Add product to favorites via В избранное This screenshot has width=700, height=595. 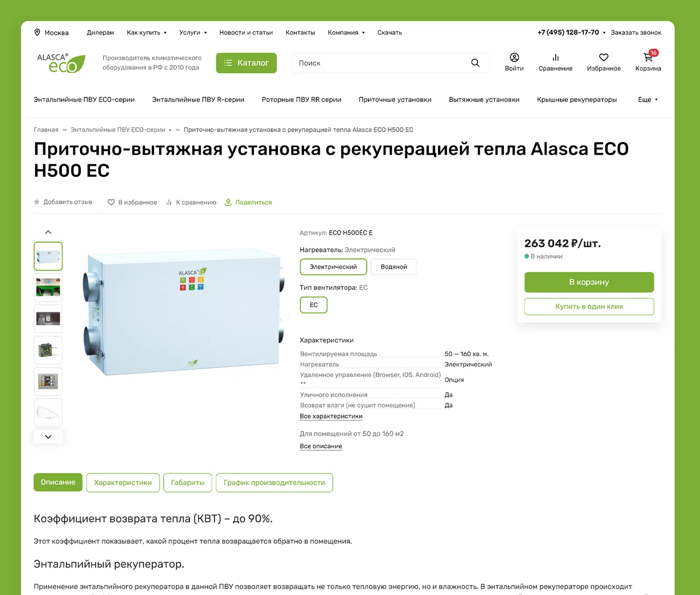pos(133,202)
